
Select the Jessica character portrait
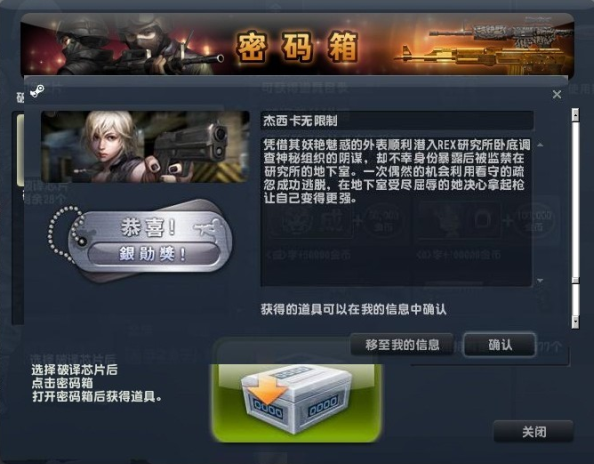click(x=145, y=147)
